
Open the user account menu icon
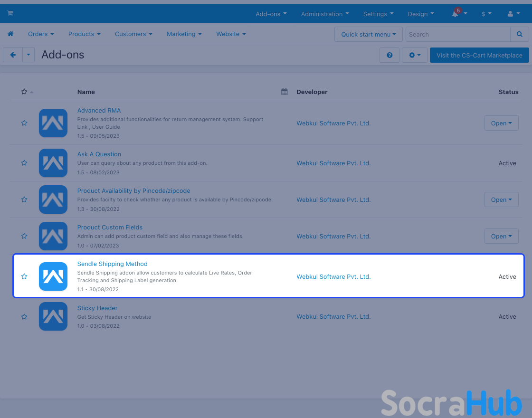511,14
